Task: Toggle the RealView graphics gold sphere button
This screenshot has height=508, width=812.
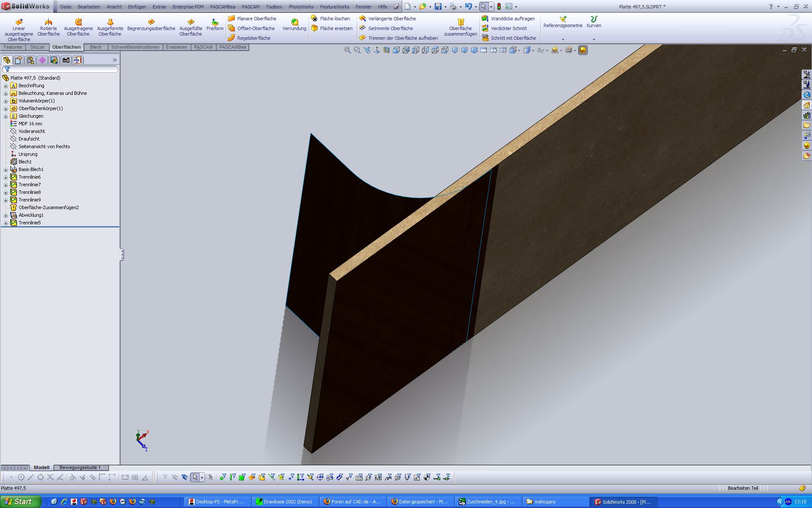Action: tap(583, 50)
